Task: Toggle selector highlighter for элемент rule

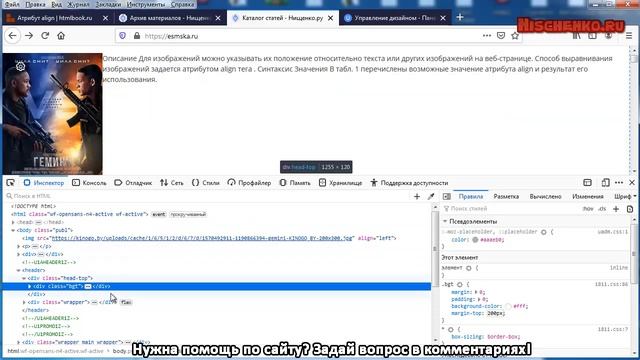Action: point(469,268)
